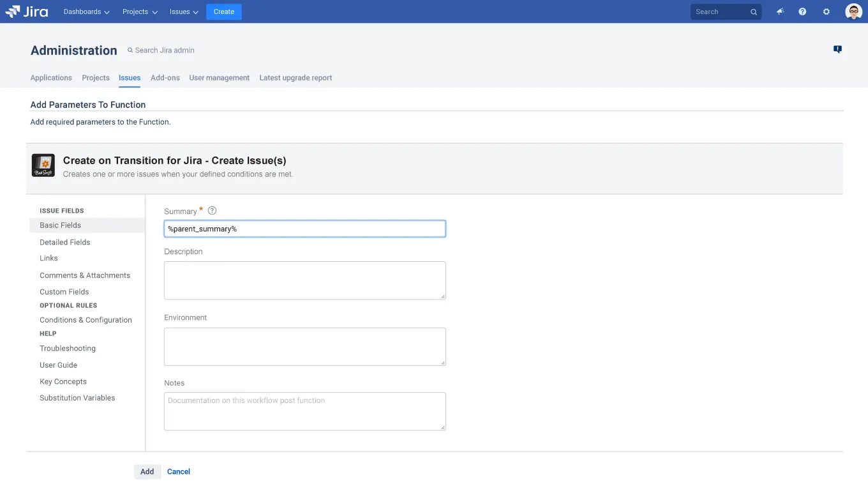Open the User Guide help link
Screen dimensions: 868x495
(x=58, y=365)
